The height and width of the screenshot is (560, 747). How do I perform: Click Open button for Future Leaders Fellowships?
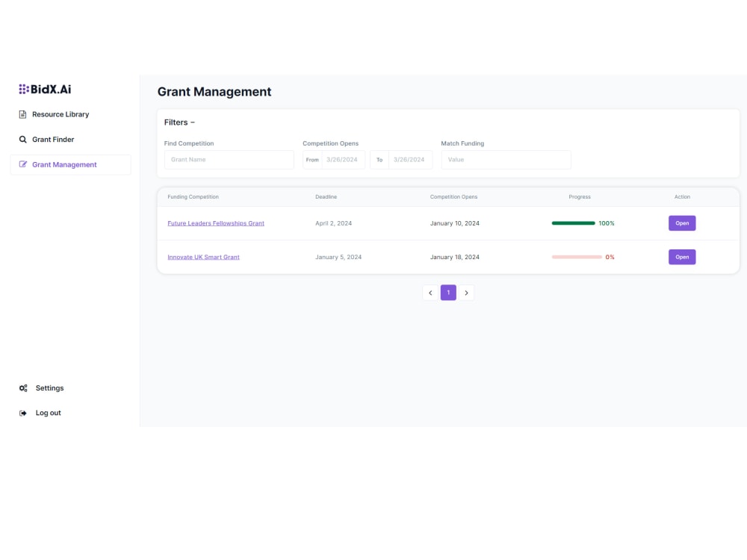point(682,223)
